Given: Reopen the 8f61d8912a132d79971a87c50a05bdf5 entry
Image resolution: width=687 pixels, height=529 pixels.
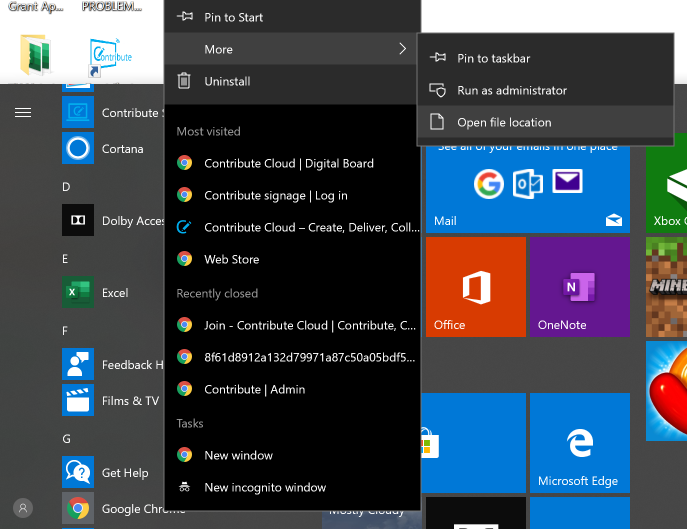Looking at the screenshot, I should click(x=292, y=357).
